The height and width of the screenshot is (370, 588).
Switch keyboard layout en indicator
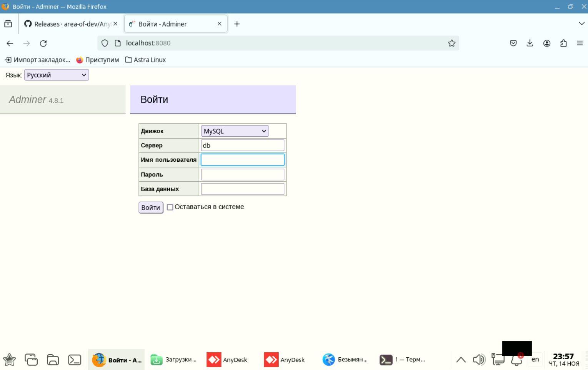[x=535, y=359]
